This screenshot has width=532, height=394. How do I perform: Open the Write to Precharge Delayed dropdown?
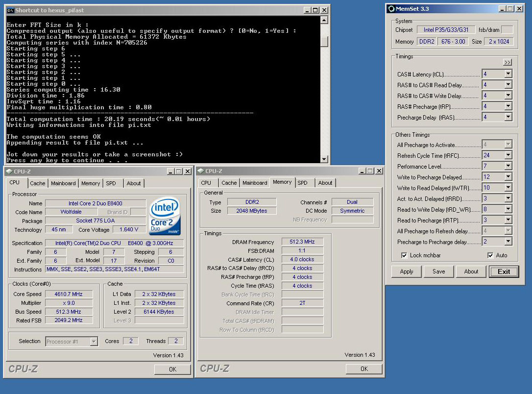coord(508,177)
